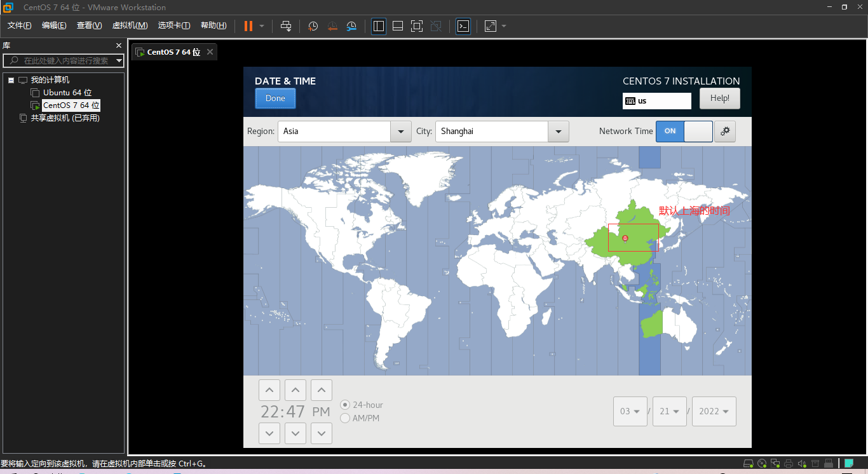Click the us keyboard layout indicator
The width and height of the screenshot is (868, 474).
tap(657, 101)
